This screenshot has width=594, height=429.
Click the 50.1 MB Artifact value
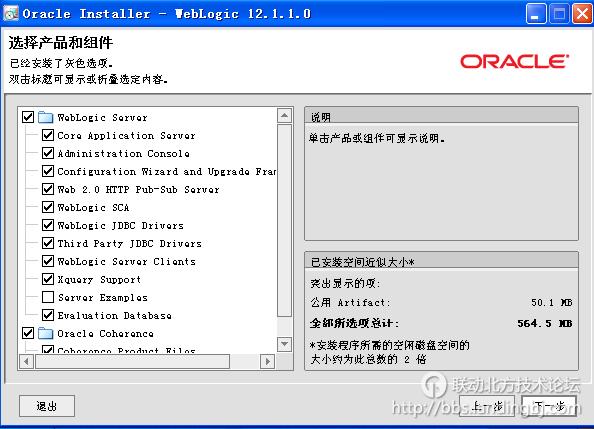(552, 302)
